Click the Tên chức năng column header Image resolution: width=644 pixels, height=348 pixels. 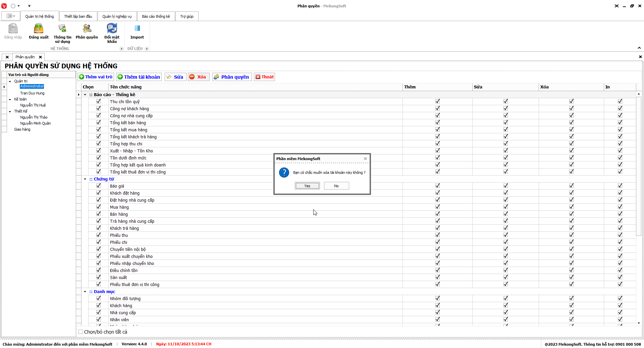pos(256,87)
